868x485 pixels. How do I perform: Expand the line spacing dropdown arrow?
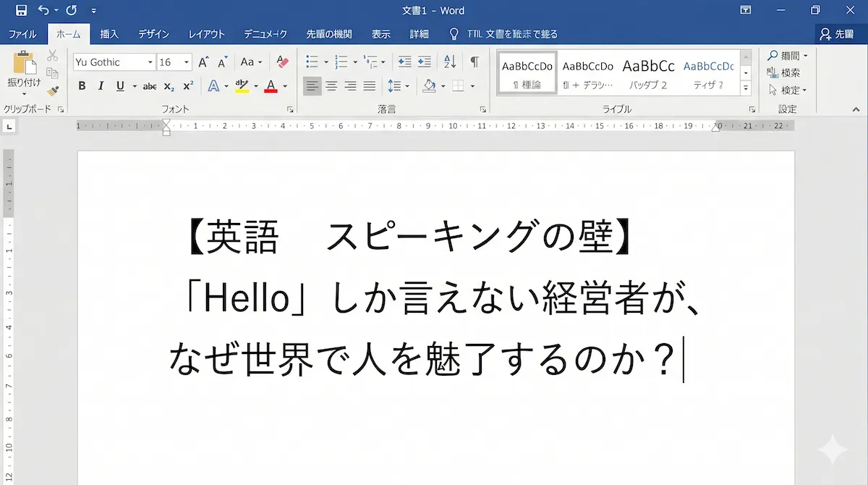coord(407,86)
